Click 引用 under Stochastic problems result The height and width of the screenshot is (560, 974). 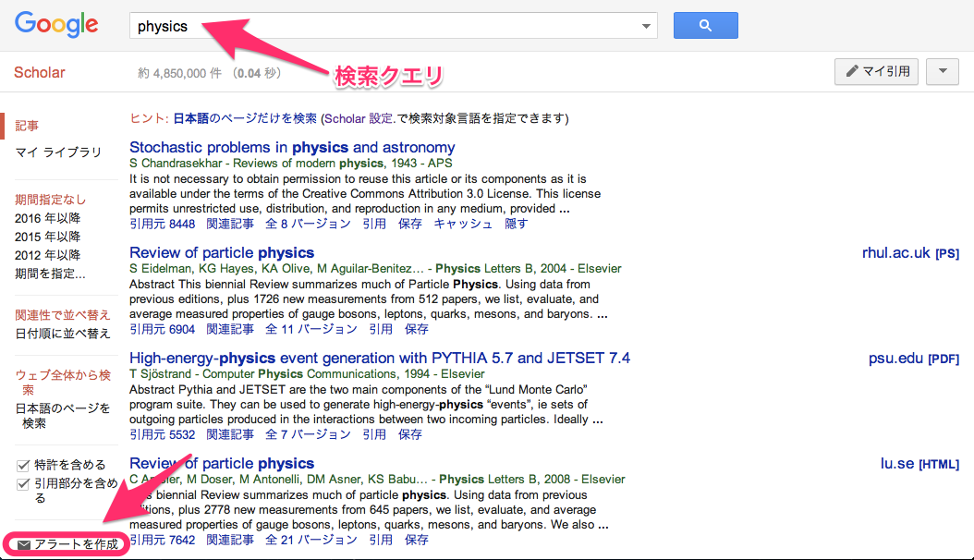pos(374,225)
